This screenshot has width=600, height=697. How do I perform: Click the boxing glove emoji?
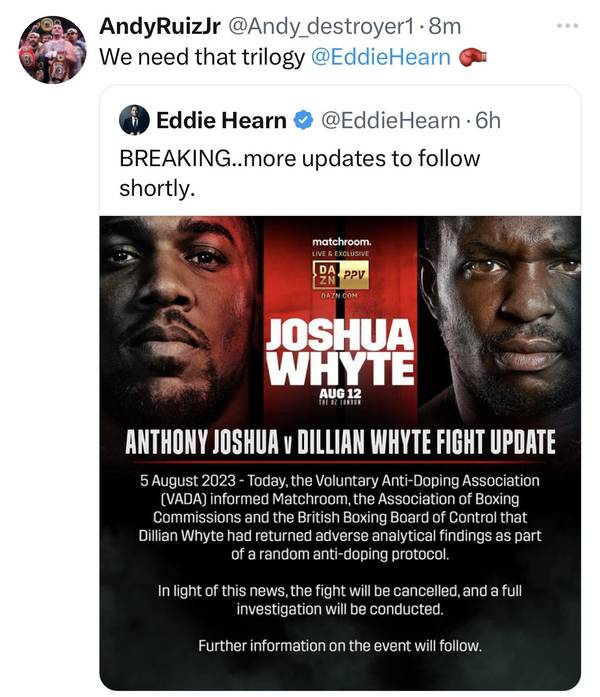472,57
